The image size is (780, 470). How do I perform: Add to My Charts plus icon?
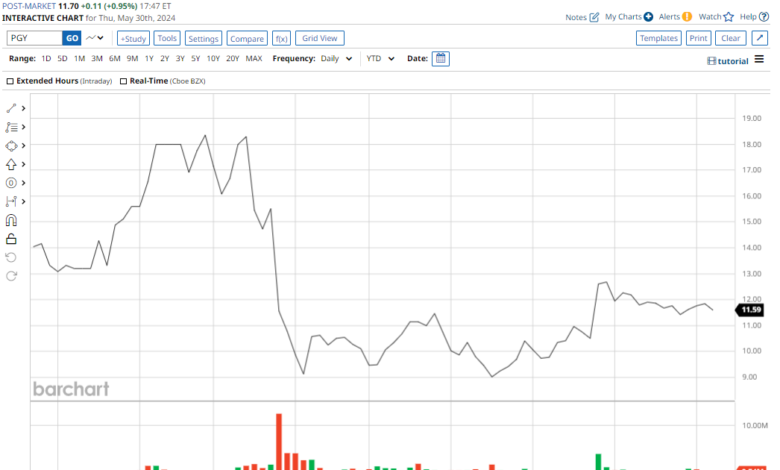(648, 17)
